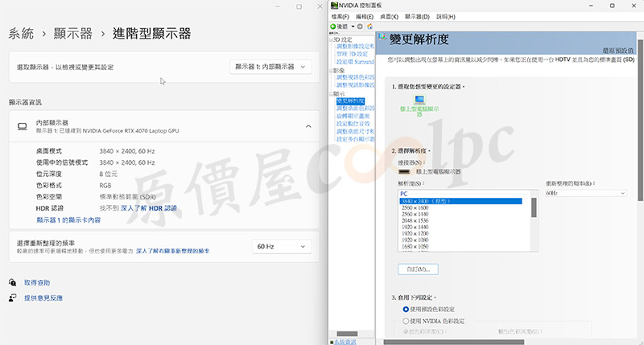
Task: Collapse the 3D 設定 tree node
Action: click(x=331, y=39)
